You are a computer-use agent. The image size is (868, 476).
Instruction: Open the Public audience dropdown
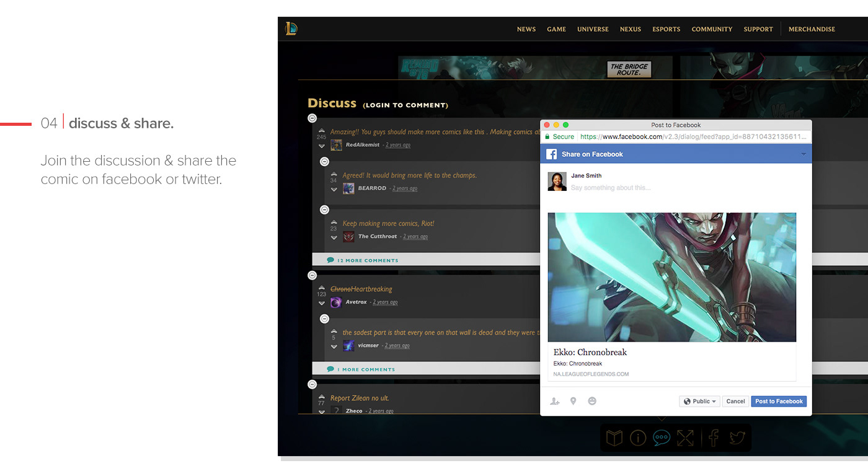[699, 402]
